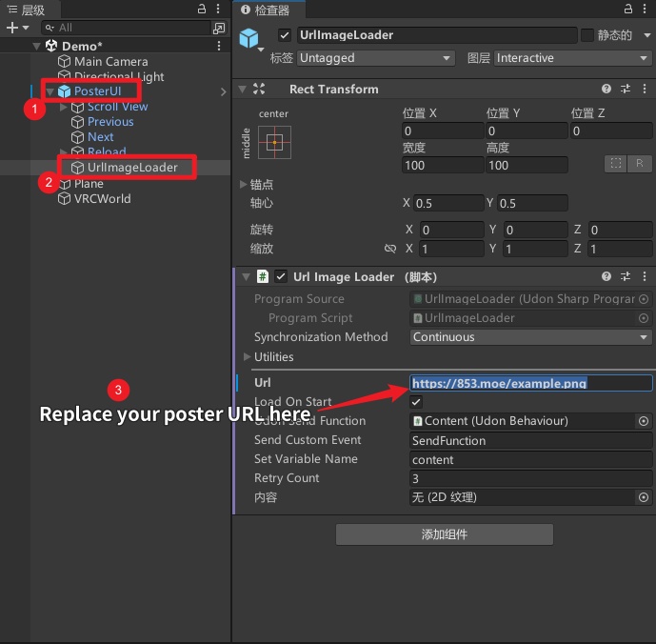Screen dimensions: 656x644
Task: Select Scroll View in hierarchy
Action: 117,107
